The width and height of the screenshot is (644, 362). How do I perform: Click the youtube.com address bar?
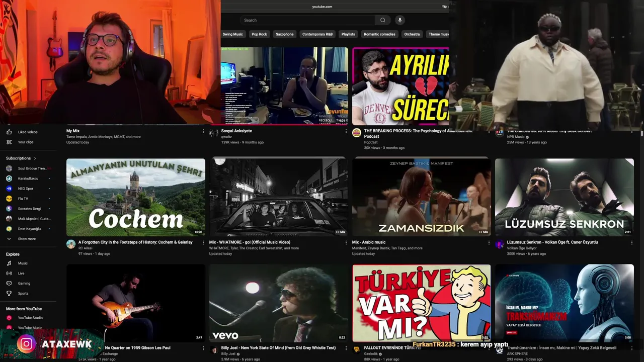(322, 7)
